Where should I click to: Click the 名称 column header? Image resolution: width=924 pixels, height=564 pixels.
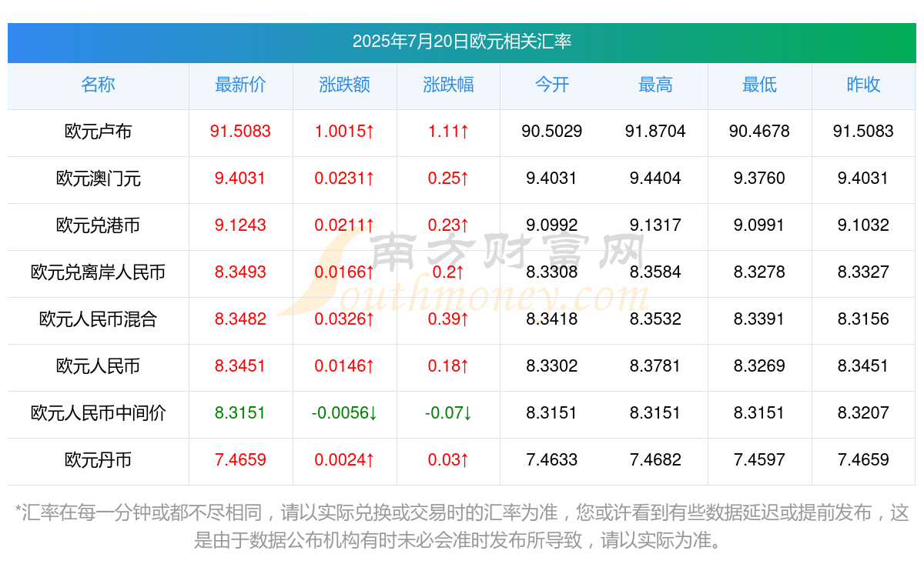click(98, 85)
